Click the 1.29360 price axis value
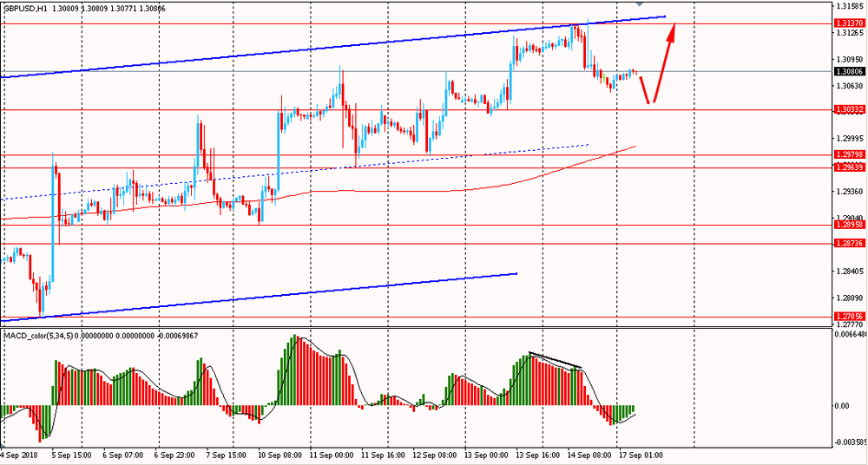Viewport: 868px width, 465px height. point(851,192)
